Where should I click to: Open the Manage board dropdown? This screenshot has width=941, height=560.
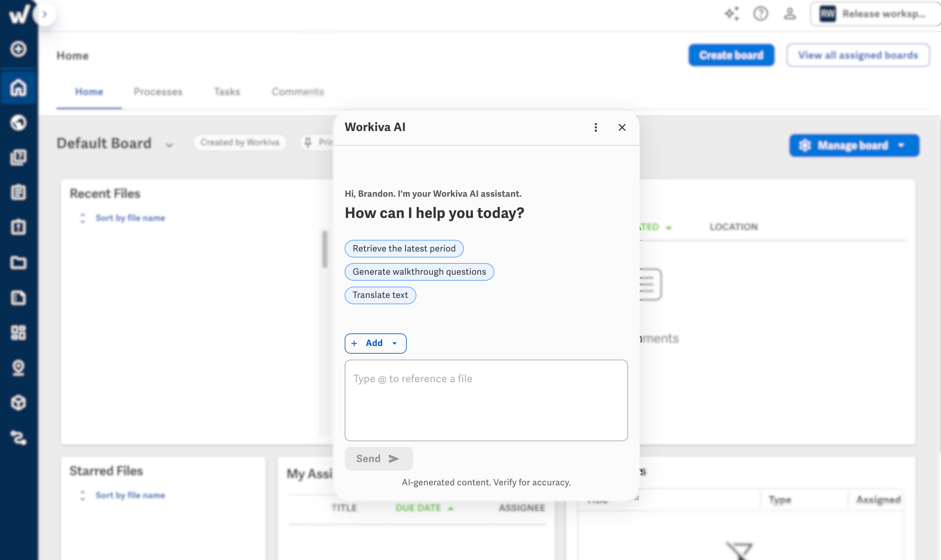[854, 145]
